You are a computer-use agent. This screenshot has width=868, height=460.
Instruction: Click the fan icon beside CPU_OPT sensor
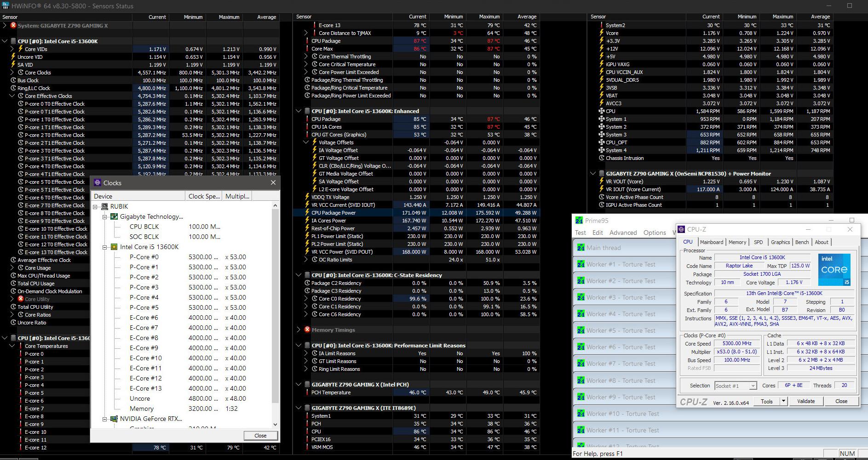601,142
